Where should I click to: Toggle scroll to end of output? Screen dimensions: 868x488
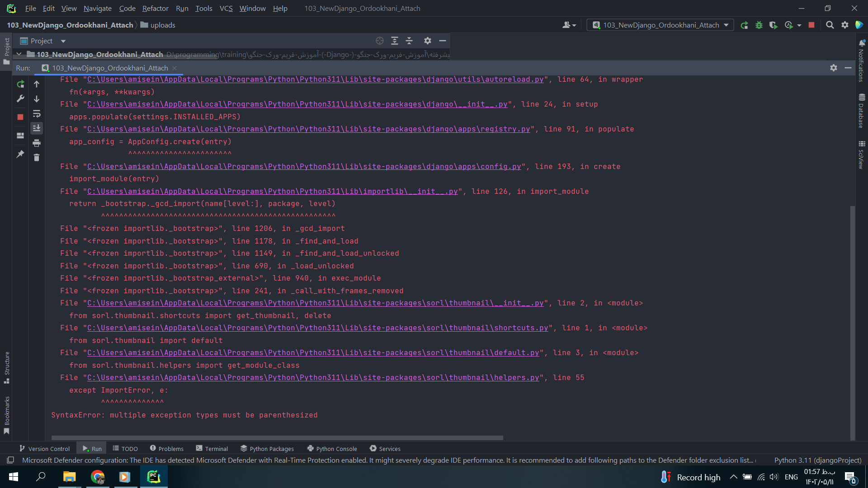37,128
